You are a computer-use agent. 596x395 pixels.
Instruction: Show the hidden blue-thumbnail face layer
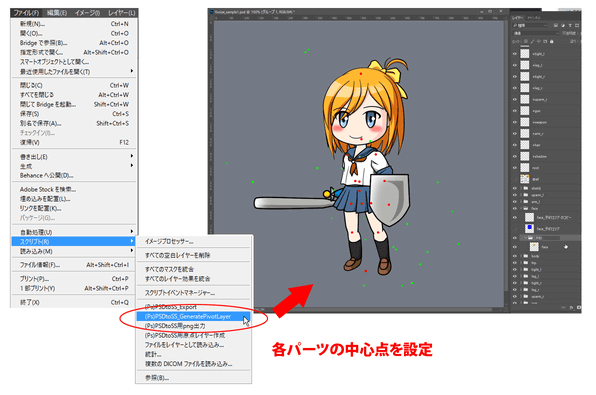click(515, 228)
